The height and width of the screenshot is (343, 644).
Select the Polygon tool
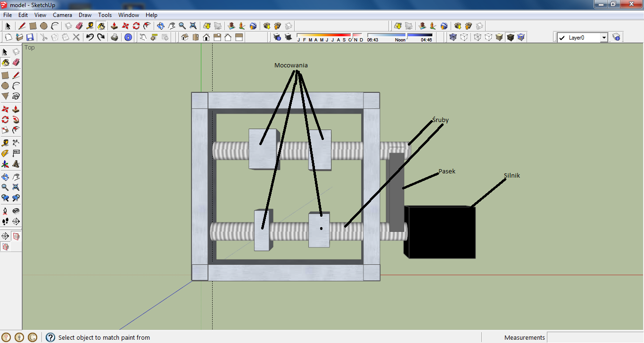pyautogui.click(x=5, y=96)
